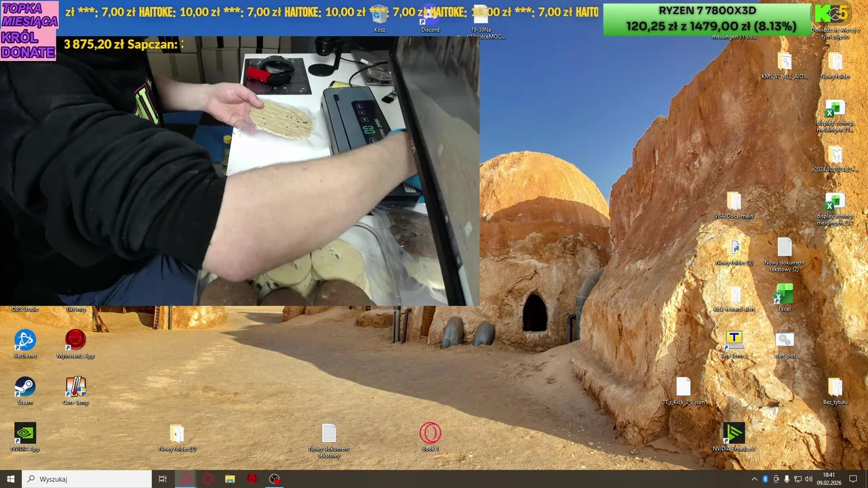Image resolution: width=868 pixels, height=488 pixels.
Task: Click the RYZEN 7 7800X3D goal bar
Action: pos(707,19)
